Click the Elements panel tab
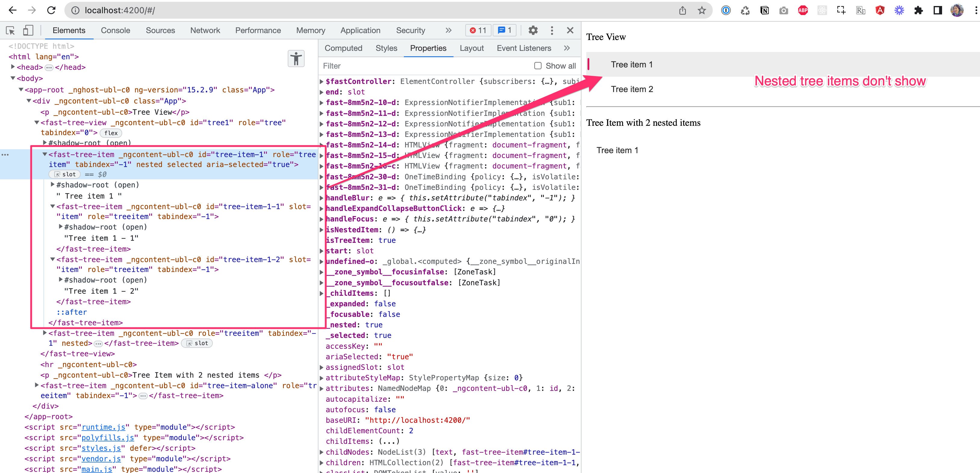The image size is (980, 473). click(x=69, y=30)
